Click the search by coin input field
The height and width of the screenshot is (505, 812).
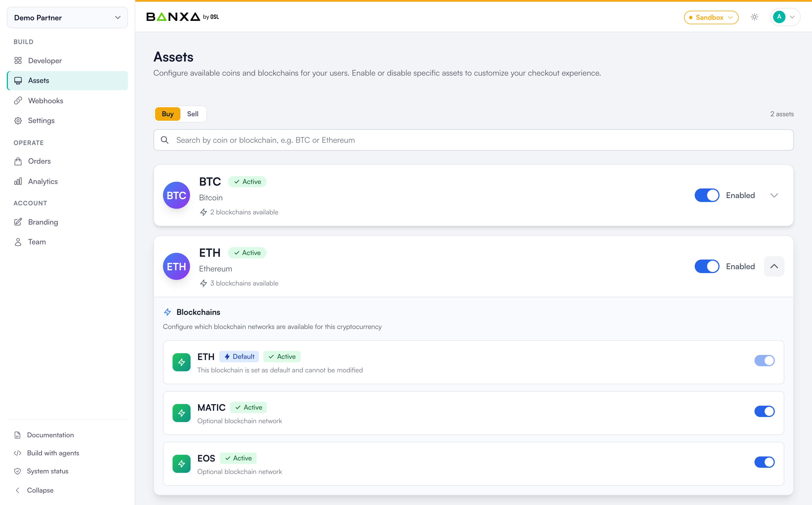473,140
